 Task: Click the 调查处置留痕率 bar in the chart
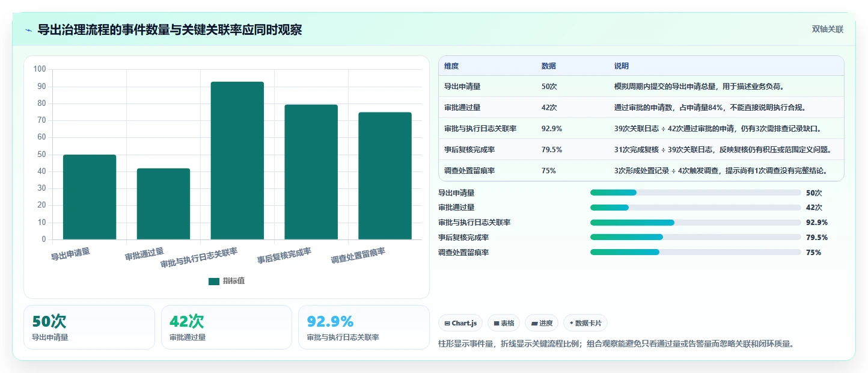pyautogui.click(x=385, y=176)
